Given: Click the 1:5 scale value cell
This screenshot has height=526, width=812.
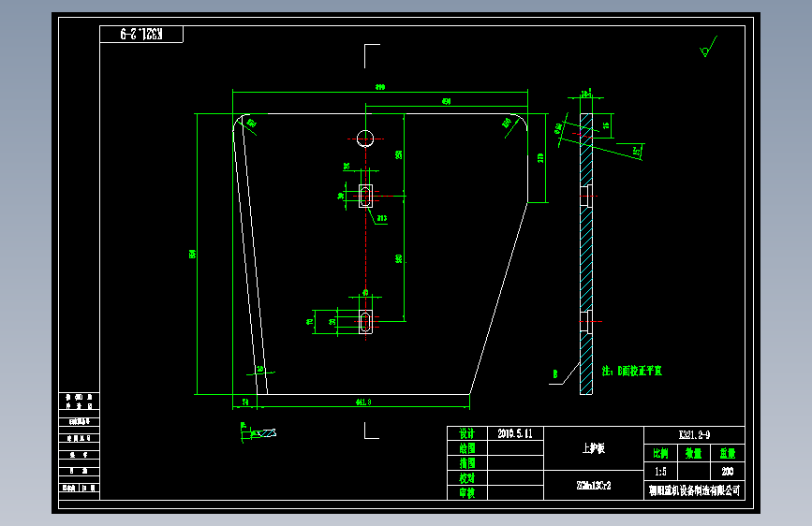Looking at the screenshot, I should click(x=661, y=472).
